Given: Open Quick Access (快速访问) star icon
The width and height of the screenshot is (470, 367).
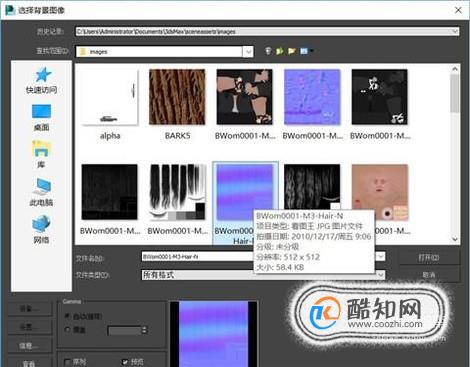Looking at the screenshot, I should point(43,75).
